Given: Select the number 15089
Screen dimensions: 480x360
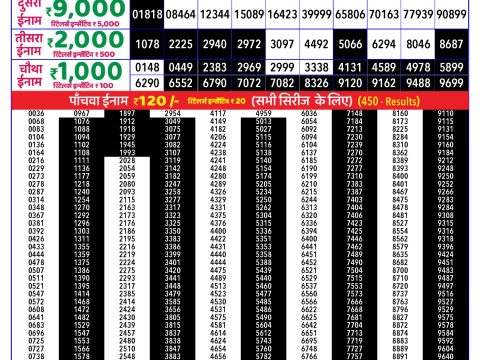Looking at the screenshot, I should tap(249, 14).
